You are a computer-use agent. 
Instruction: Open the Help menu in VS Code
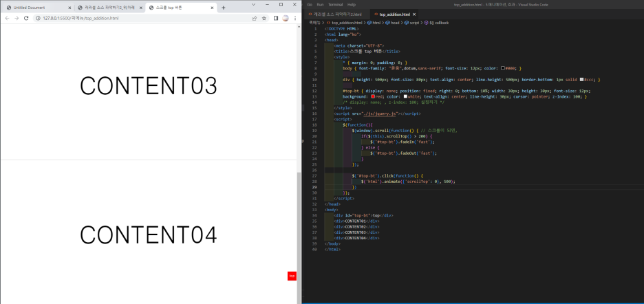click(351, 5)
